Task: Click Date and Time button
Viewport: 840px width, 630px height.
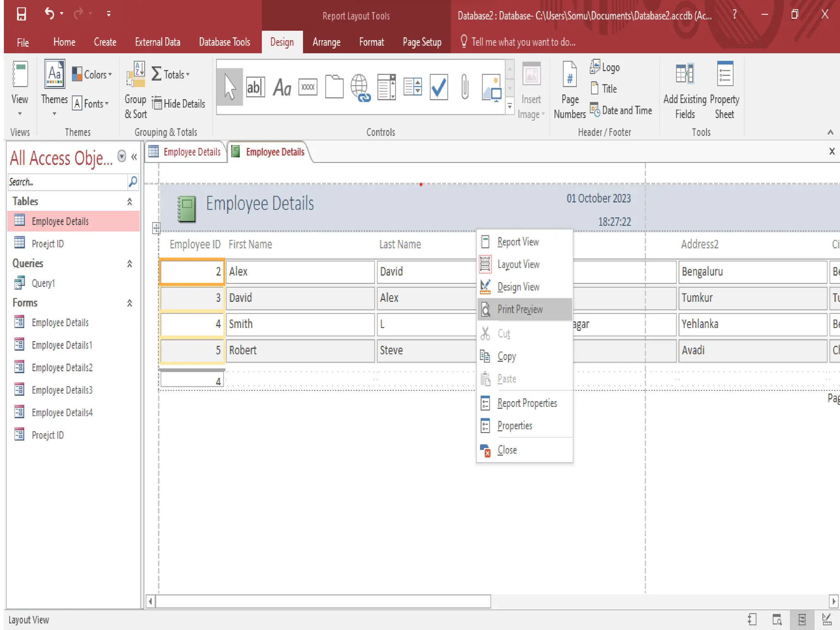Action: click(x=621, y=110)
